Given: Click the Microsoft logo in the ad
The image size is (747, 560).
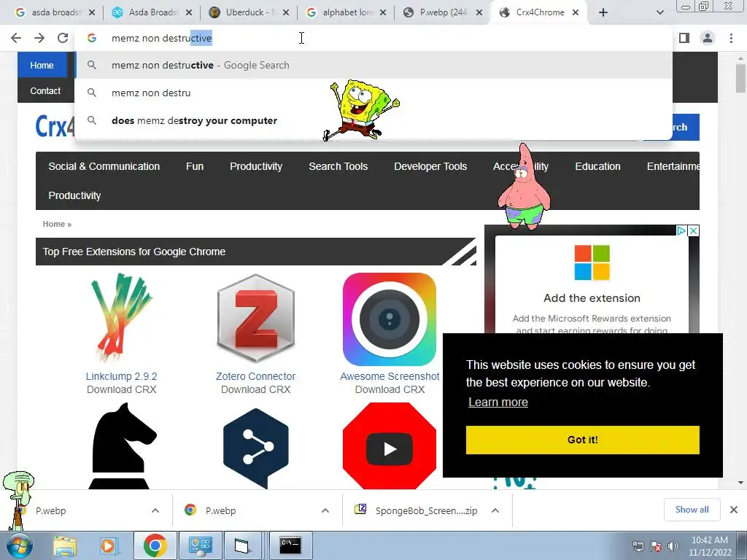Looking at the screenshot, I should tap(592, 262).
